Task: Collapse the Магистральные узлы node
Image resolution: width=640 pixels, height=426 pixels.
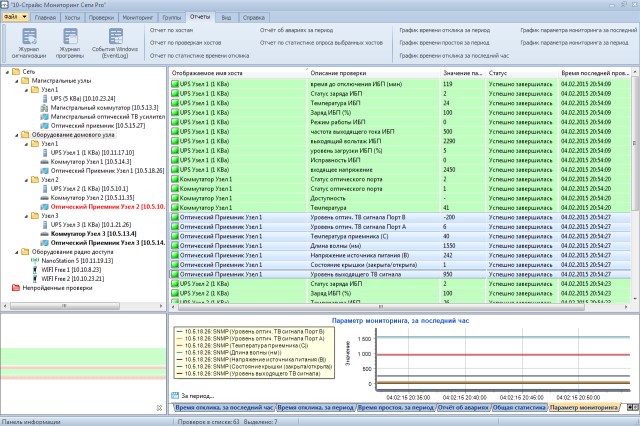Action: 17,81
